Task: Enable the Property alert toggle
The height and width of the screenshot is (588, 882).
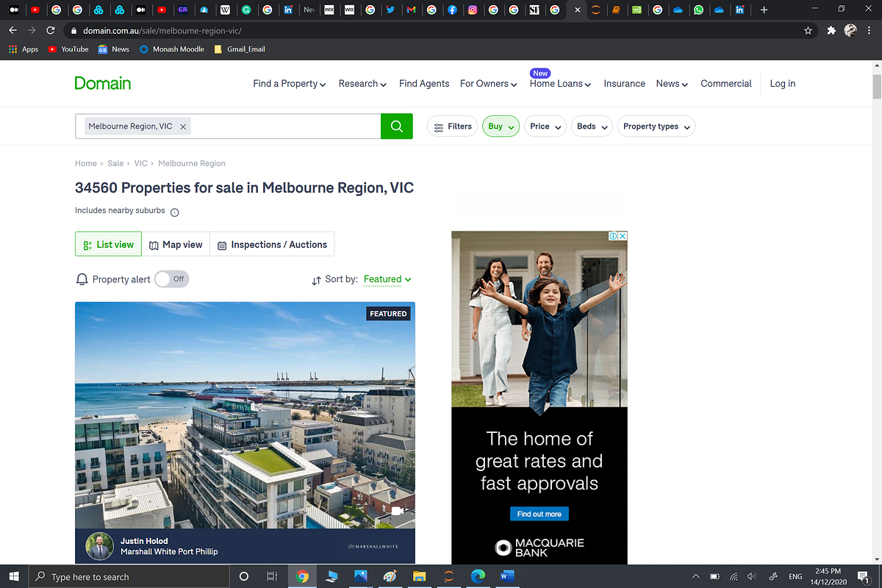Action: tap(171, 279)
